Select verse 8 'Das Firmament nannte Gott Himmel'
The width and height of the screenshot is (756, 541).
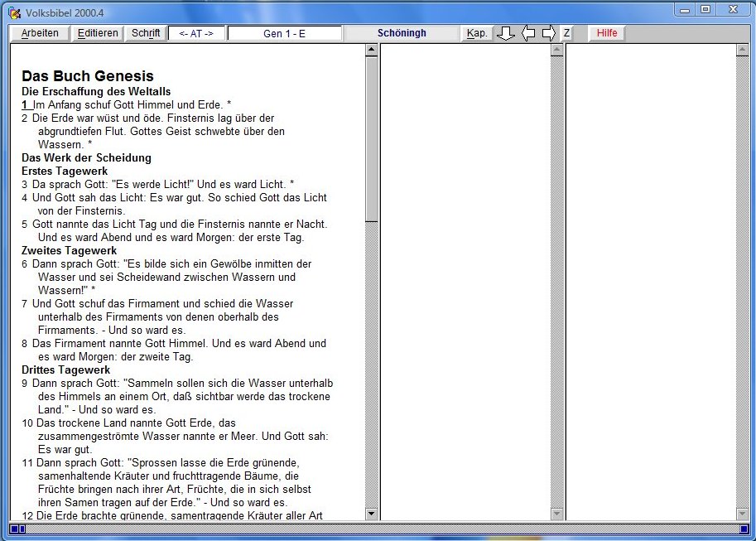pyautogui.click(x=174, y=350)
